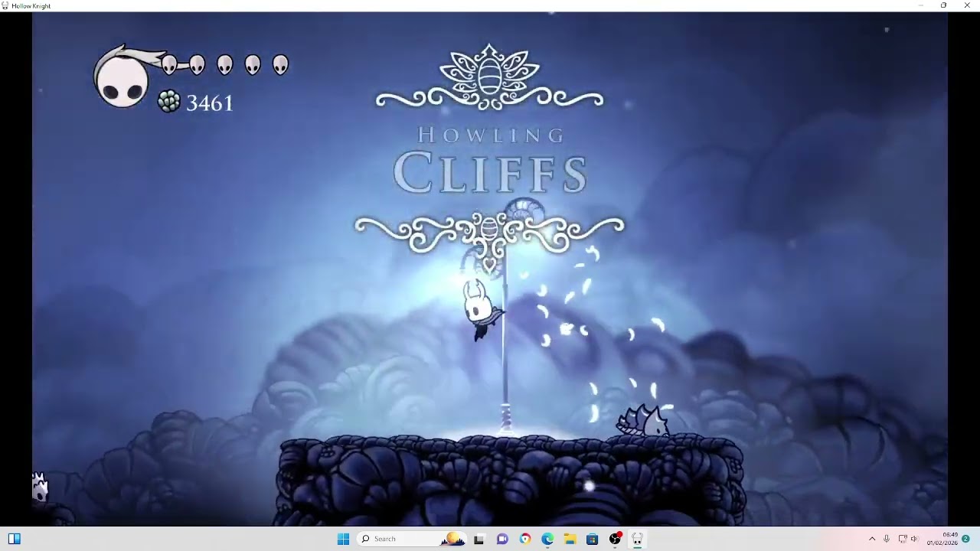Click the spiky crawling enemy on the platform

643,421
